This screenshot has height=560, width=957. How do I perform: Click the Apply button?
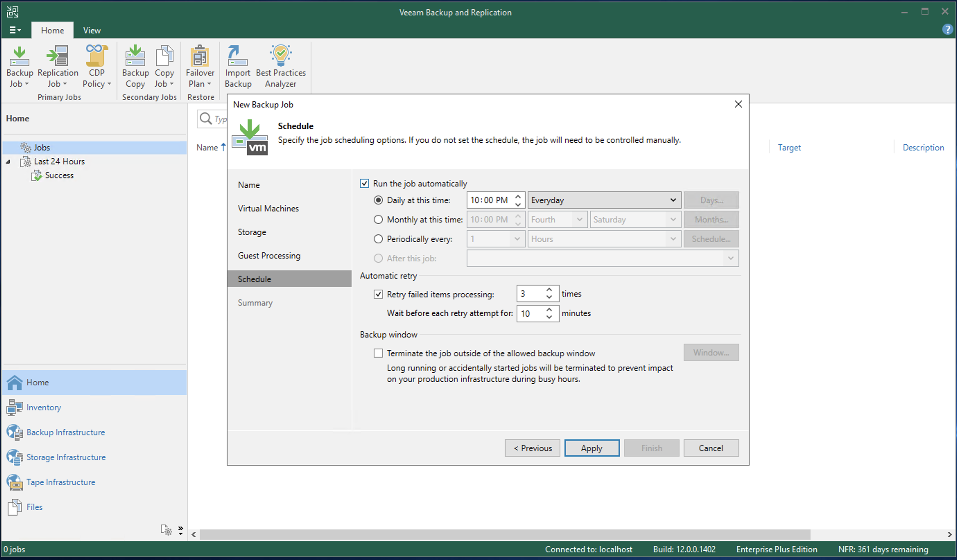(x=592, y=448)
